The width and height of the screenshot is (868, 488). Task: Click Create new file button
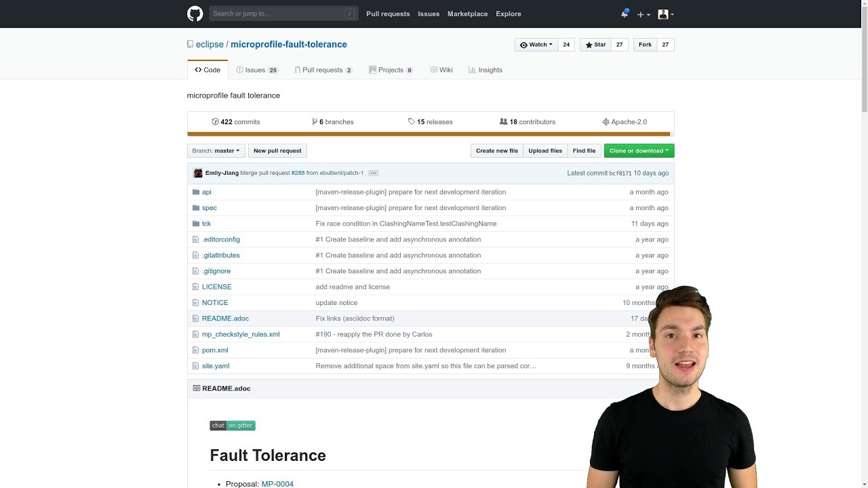(497, 150)
